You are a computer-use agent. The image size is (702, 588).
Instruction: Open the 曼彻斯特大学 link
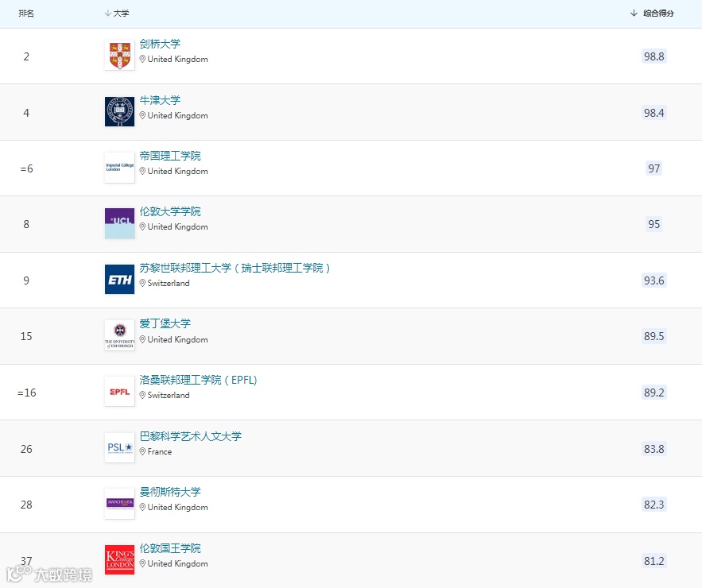[170, 492]
